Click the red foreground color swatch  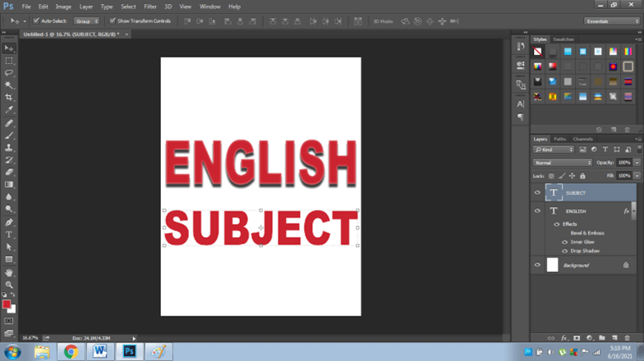coord(7,304)
